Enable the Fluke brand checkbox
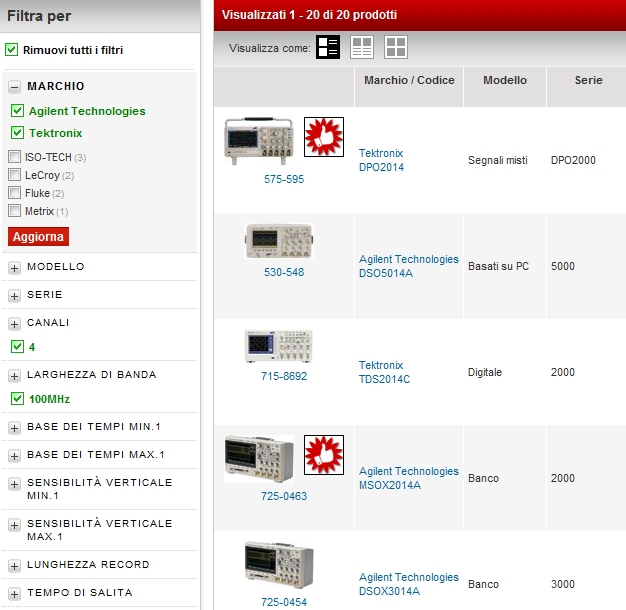Viewport: 626px width, 610px height. [14, 193]
